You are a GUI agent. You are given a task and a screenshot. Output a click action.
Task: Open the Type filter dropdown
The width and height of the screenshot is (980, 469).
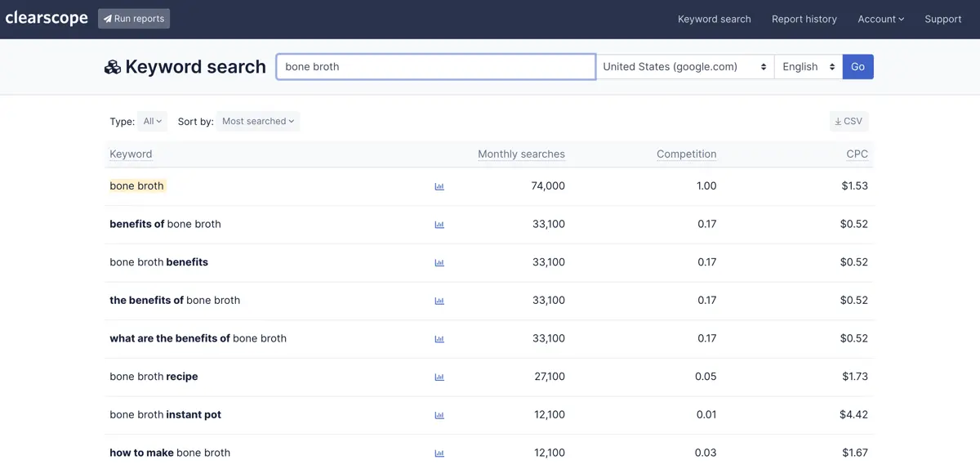(152, 122)
